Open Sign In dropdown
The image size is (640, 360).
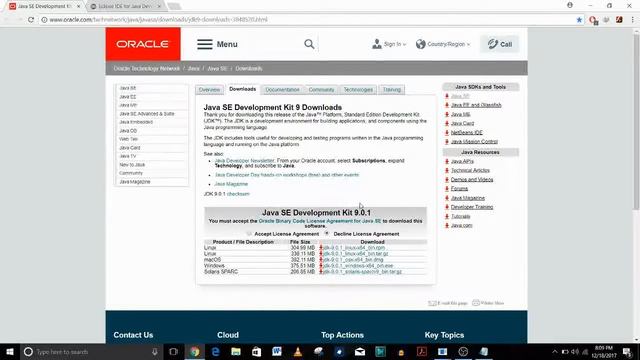coord(389,44)
